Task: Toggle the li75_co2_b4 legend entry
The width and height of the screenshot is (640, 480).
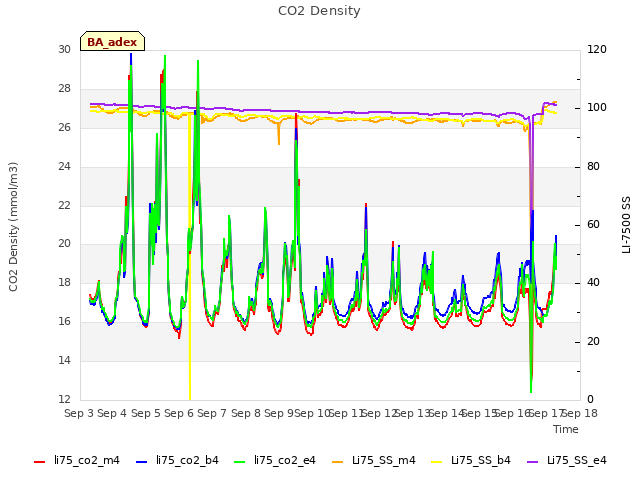Action: click(x=177, y=460)
